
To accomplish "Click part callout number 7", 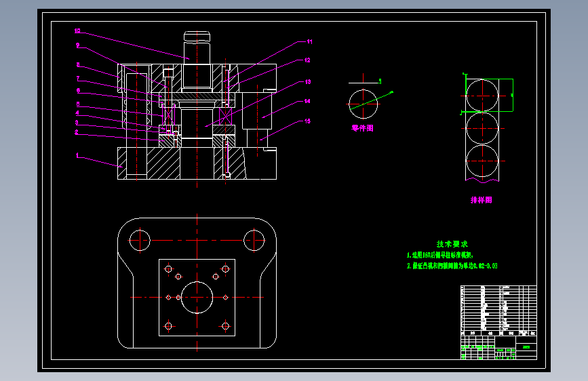I will (x=78, y=79).
